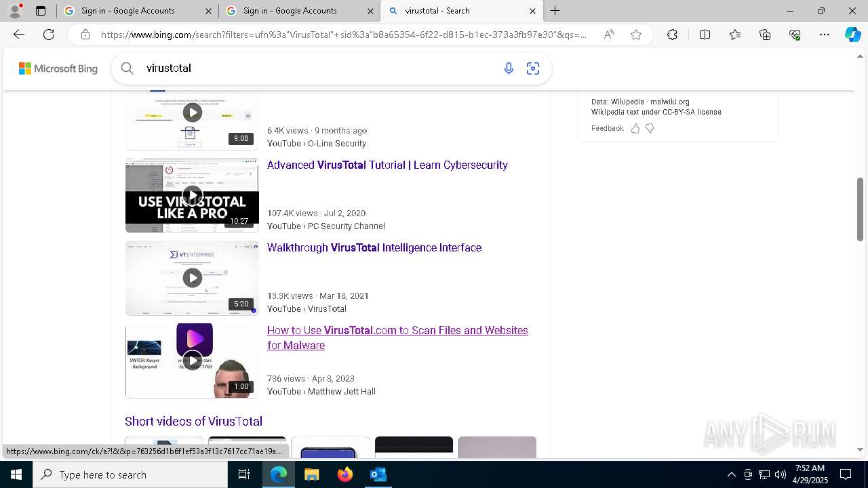Viewport: 868px width, 488px height.
Task: Add page to favorites star icon
Action: click(636, 35)
